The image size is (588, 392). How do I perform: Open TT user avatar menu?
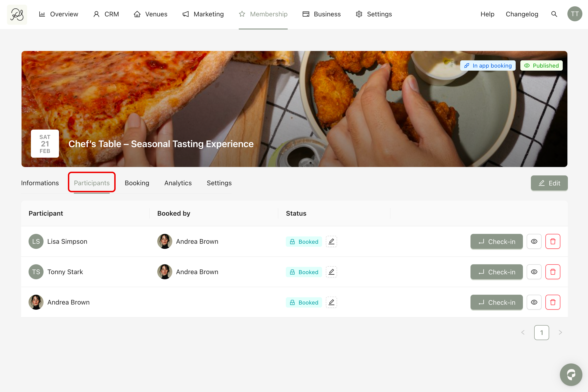pyautogui.click(x=574, y=14)
